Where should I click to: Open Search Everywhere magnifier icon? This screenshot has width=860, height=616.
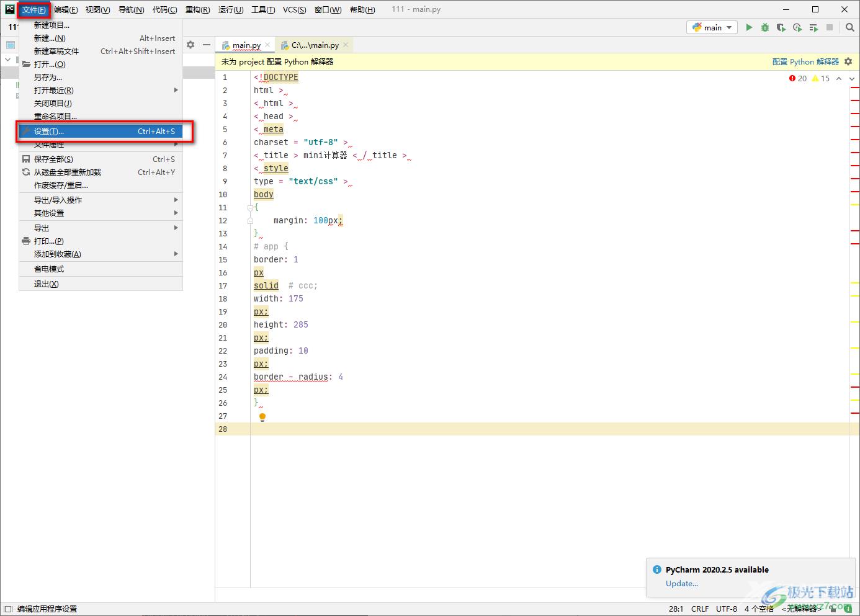[x=850, y=27]
